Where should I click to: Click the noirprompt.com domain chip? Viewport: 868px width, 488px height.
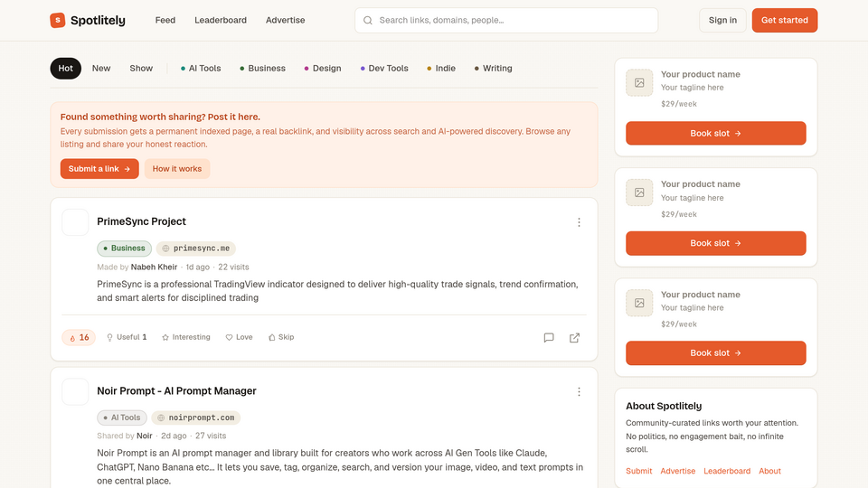(196, 418)
